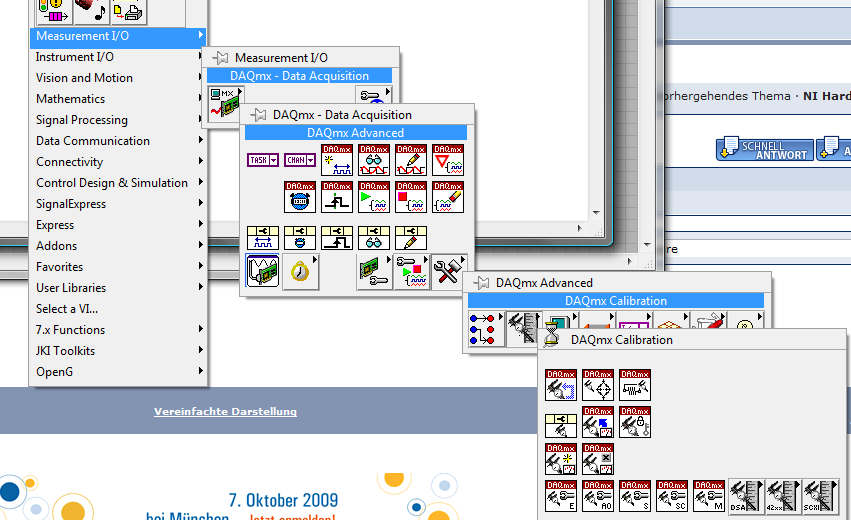Select the DAQmx Write VI with pencil

(410, 160)
